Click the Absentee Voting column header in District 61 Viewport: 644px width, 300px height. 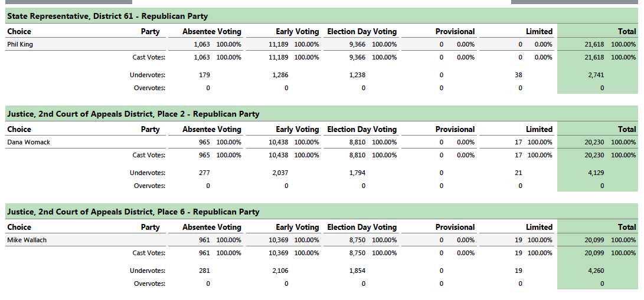212,32
